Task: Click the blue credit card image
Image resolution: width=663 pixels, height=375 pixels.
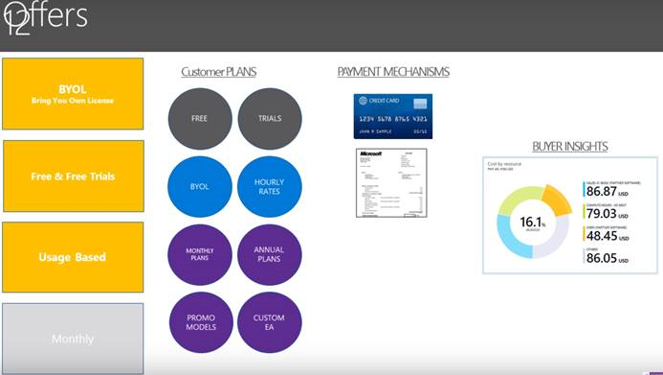Action: [393, 116]
